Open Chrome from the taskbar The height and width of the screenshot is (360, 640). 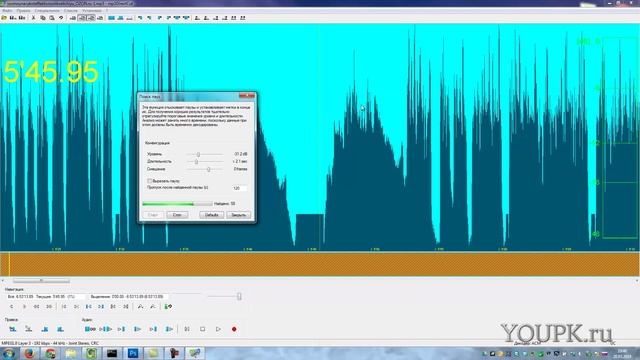pyautogui.click(x=50, y=353)
